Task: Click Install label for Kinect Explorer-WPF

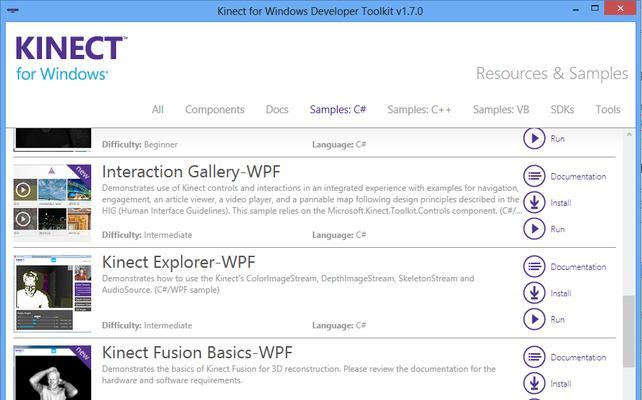Action: point(561,293)
